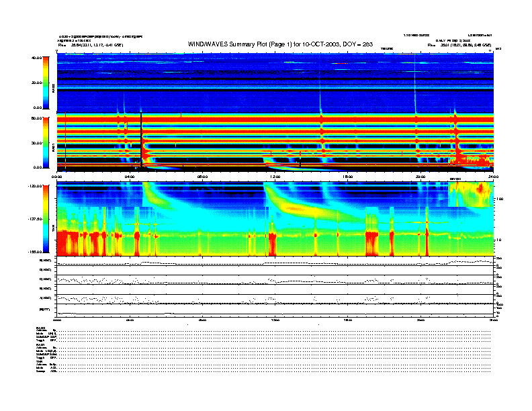Click the 16:00 tick label under the red-banded spectrogram

point(348,177)
